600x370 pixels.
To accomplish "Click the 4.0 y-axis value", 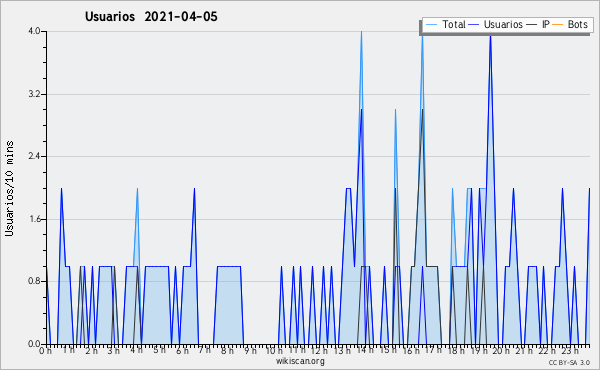I will (x=34, y=31).
